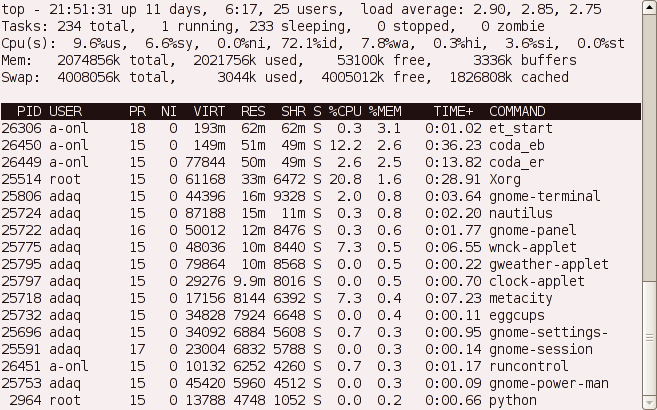Screen dimensions: 657x410
Task: Click the 0:36.23 TIME+ value
Action: coord(453,145)
